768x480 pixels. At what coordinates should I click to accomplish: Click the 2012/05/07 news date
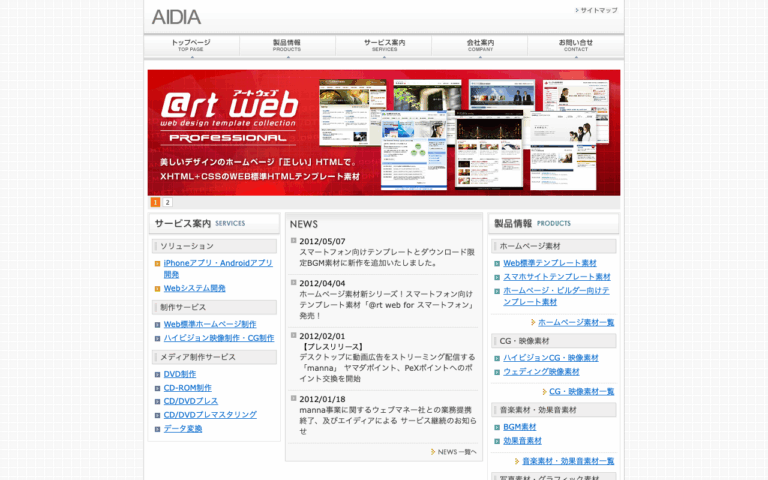coord(322,241)
